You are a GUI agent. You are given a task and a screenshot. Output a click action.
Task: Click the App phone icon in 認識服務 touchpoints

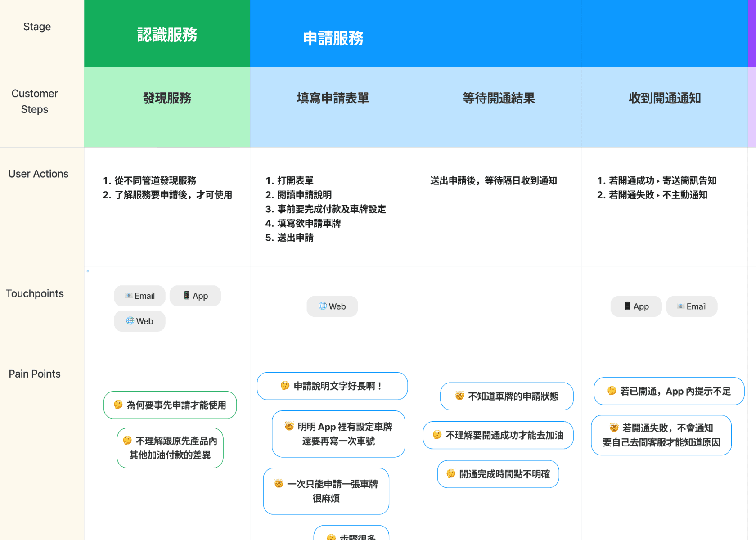(x=186, y=295)
